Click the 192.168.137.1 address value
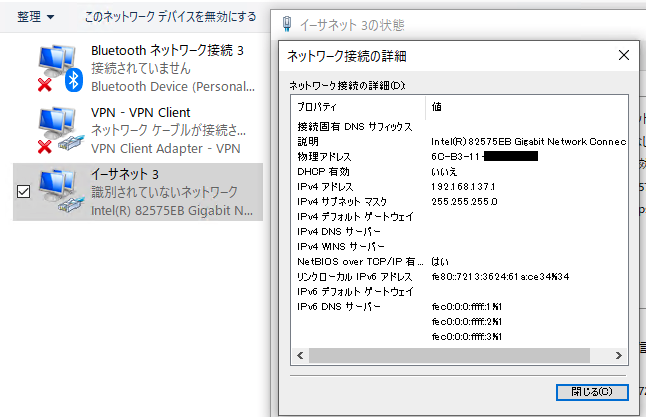The image size is (646, 417). (x=463, y=187)
